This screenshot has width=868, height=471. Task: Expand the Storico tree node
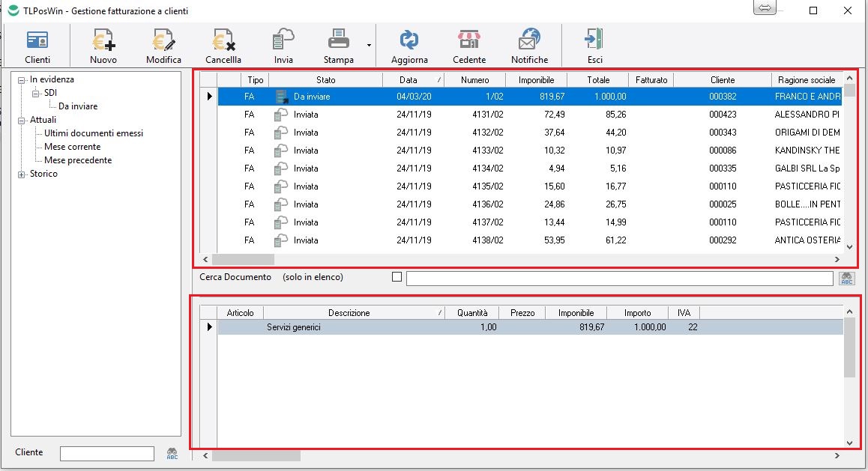point(22,174)
